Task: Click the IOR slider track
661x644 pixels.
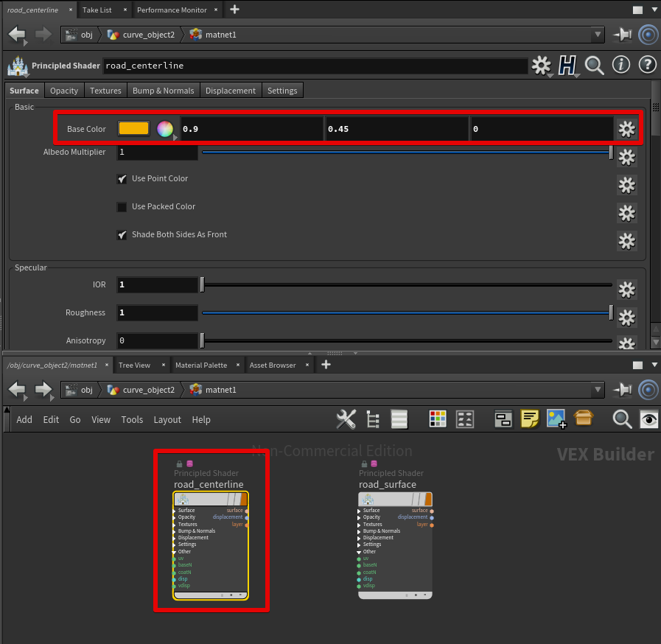Action: (x=408, y=285)
